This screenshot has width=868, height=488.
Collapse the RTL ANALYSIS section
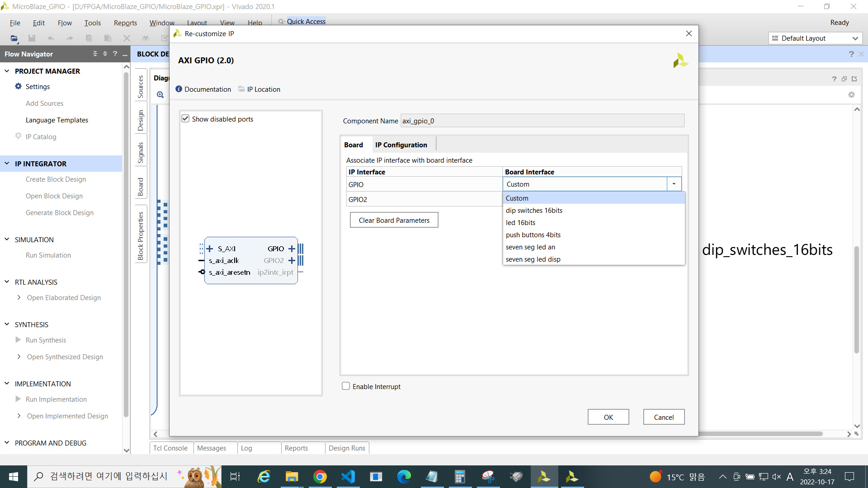(7, 282)
